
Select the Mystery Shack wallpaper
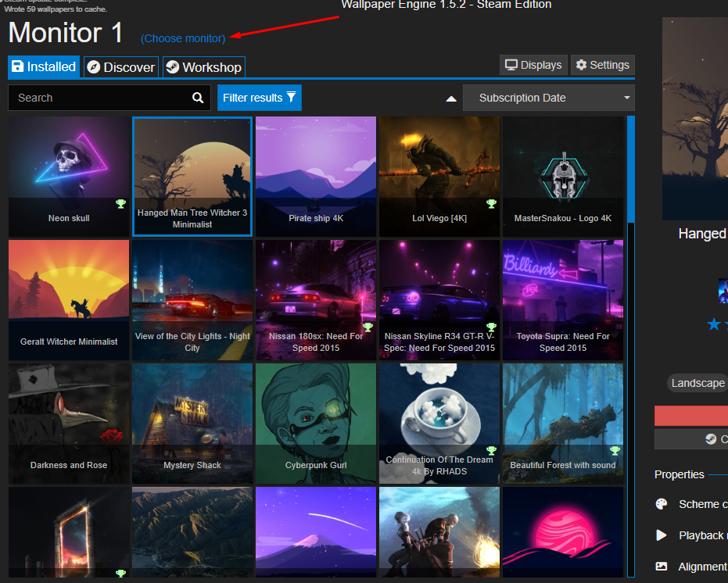[192, 424]
